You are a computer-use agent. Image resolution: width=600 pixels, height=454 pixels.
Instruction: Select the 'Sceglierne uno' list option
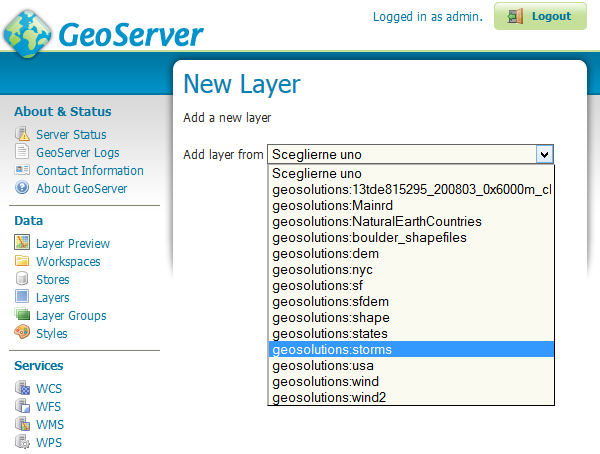(x=411, y=173)
